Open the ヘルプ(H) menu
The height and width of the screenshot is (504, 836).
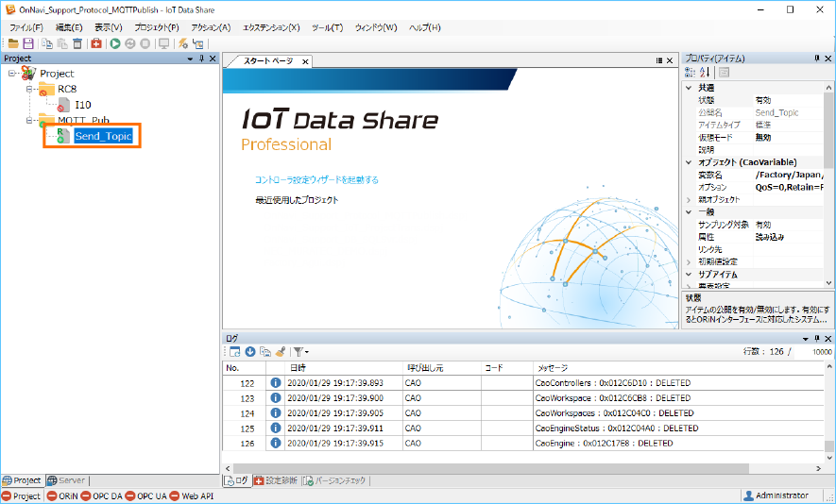[424, 27]
